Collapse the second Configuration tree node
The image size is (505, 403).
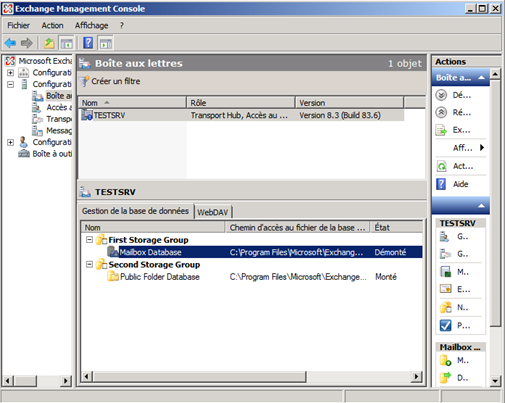[x=10, y=84]
